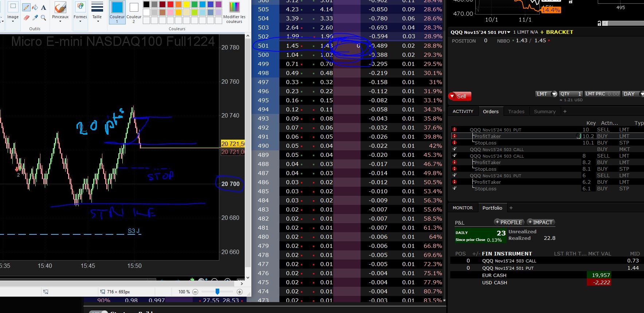Click info icon for first 501 PUT order
644x313 pixels.
(x=454, y=130)
